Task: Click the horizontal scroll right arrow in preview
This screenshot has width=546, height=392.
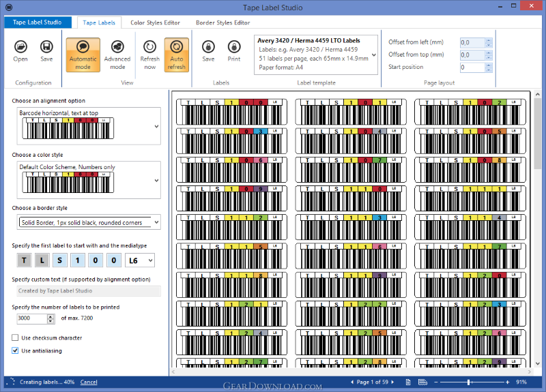Action: click(x=530, y=372)
